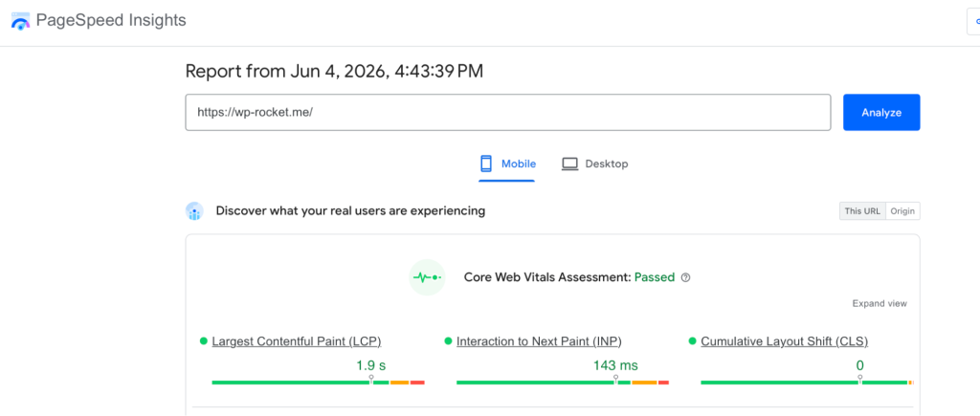This screenshot has height=416, width=980.
Task: Select the Origin toggle
Action: click(902, 211)
